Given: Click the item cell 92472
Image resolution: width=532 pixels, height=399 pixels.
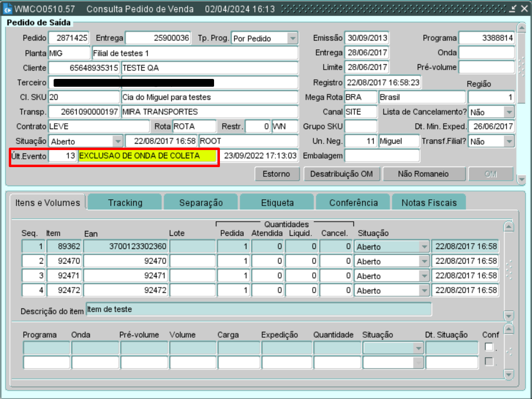Looking at the screenshot, I should tap(64, 290).
